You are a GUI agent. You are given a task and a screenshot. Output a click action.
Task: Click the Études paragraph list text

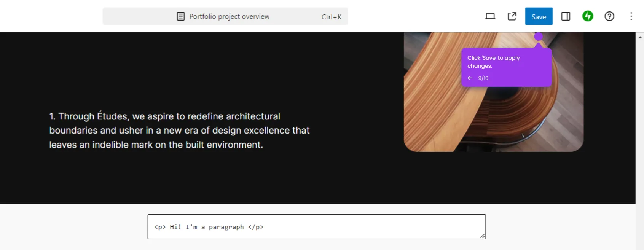179,131
